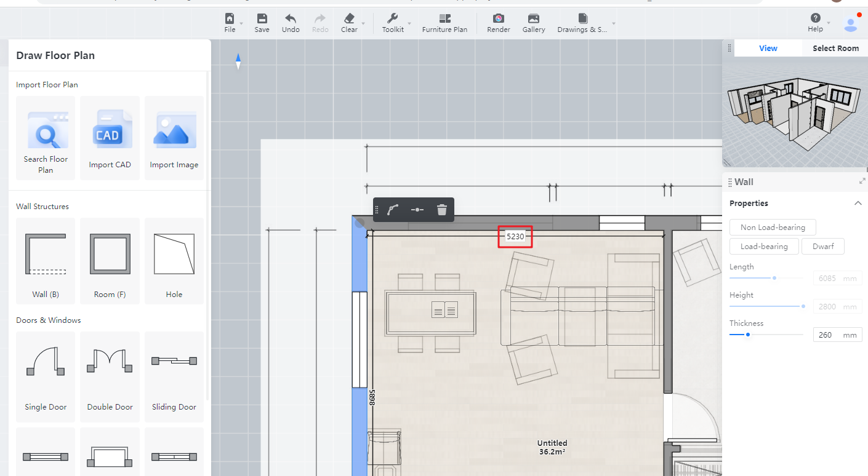Delete wall using trash icon

[x=441, y=210]
